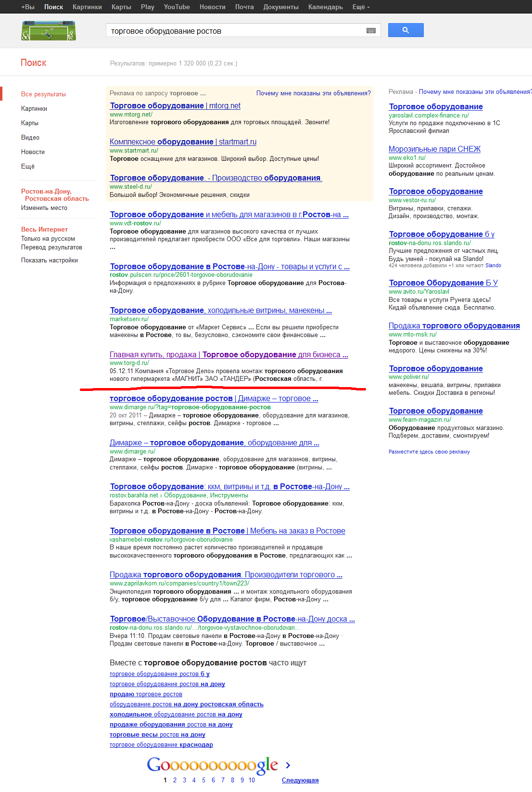Click Изменить место under location
Image resolution: width=532 pixels, height=792 pixels.
44,208
